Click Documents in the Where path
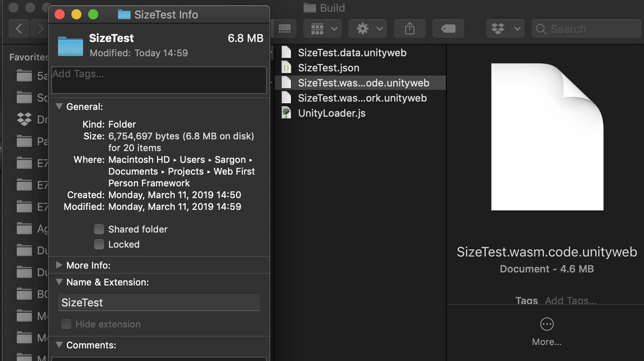644x361 pixels. pyautogui.click(x=133, y=171)
